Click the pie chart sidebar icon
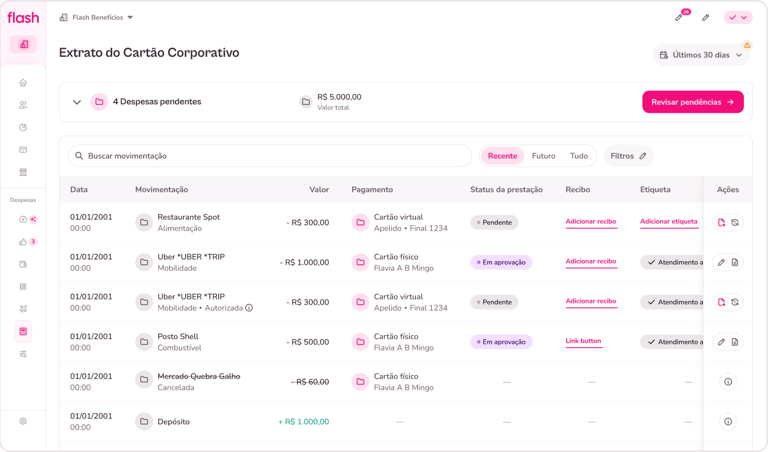This screenshot has height=452, width=768. point(23,128)
